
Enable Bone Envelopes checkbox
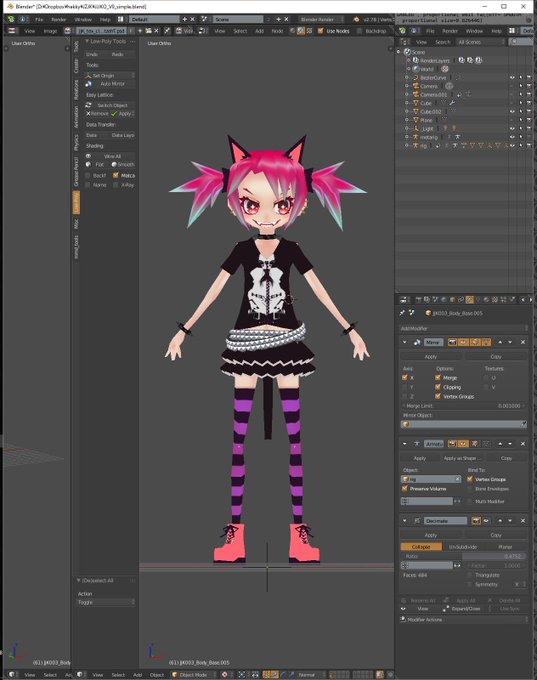click(470, 489)
